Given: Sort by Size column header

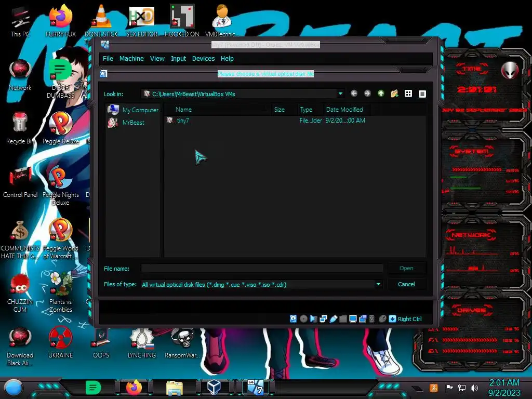Looking at the screenshot, I should pos(284,110).
